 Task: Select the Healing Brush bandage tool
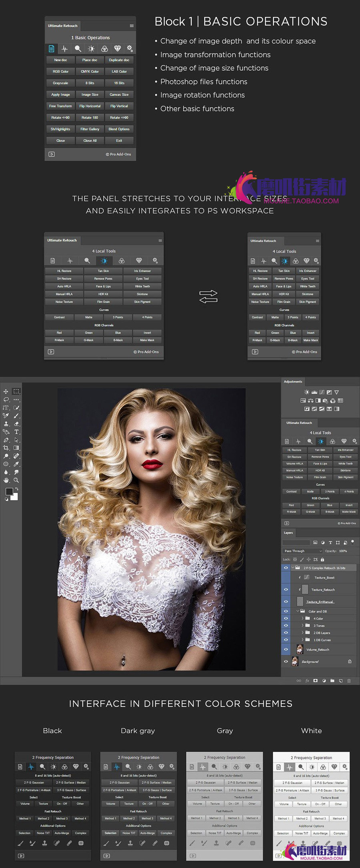click(x=16, y=456)
